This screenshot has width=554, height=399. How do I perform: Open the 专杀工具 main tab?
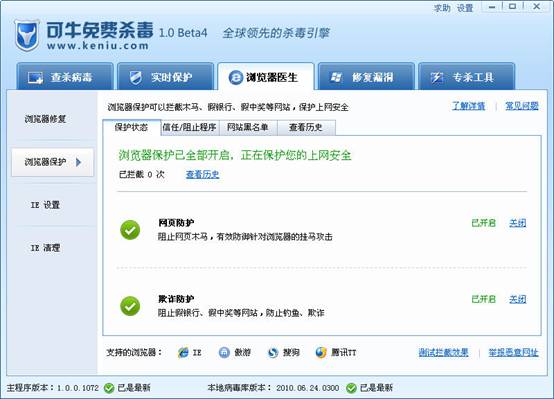pyautogui.click(x=466, y=77)
